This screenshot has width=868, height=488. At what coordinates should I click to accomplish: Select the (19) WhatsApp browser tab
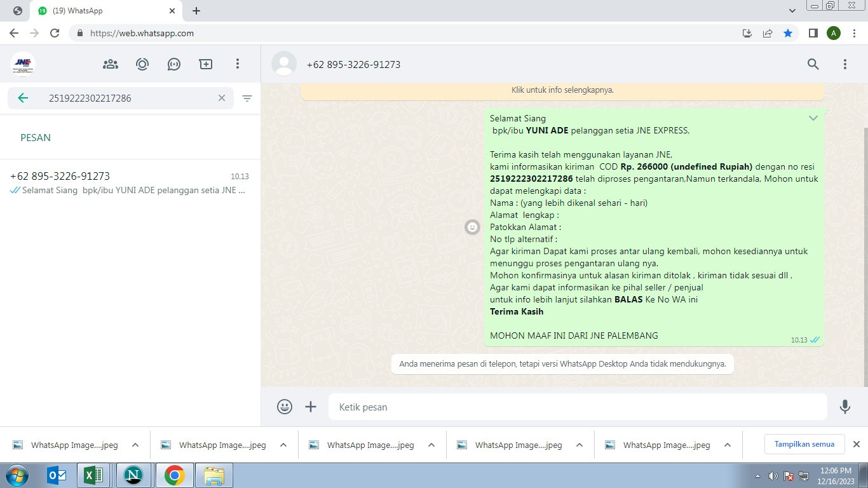click(x=107, y=11)
